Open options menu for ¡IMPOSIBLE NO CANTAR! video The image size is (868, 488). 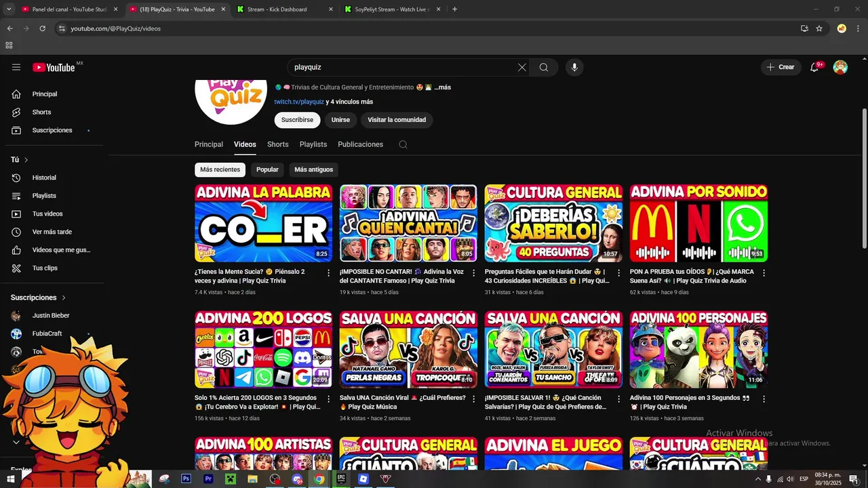click(x=474, y=272)
